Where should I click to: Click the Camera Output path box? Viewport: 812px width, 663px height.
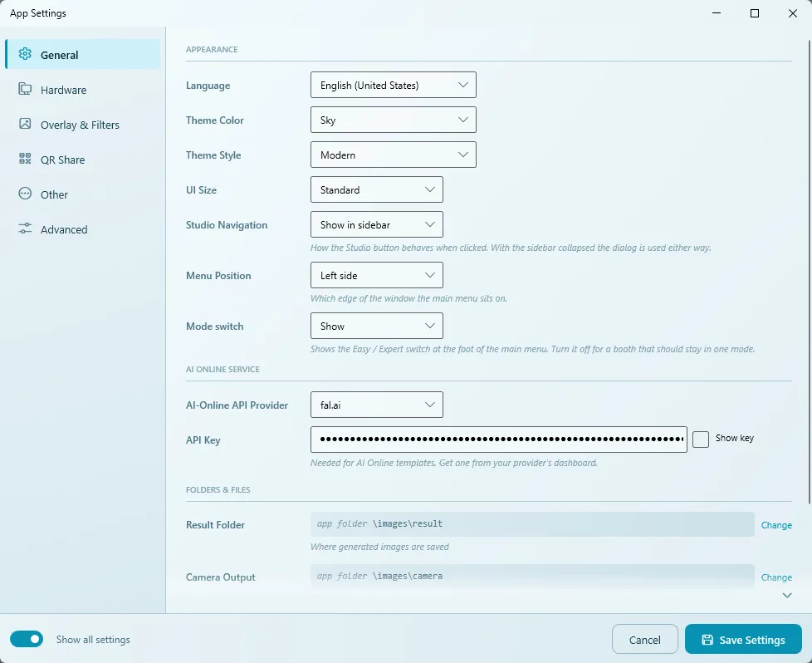tap(532, 577)
